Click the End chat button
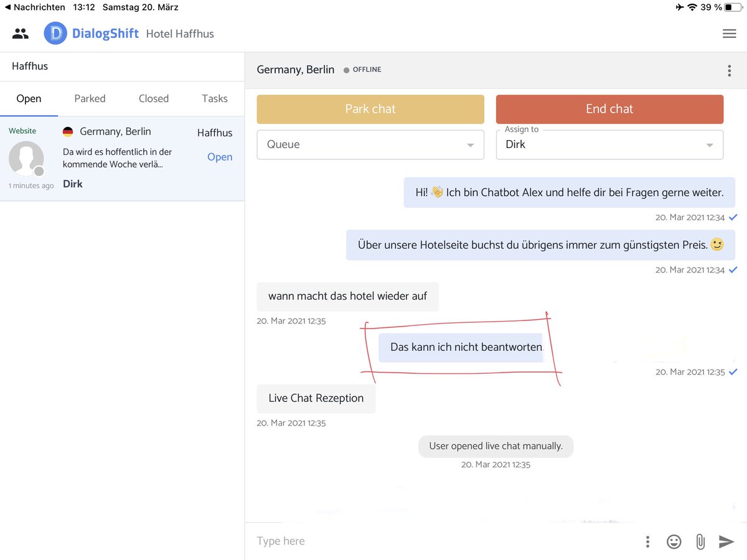Screen dimensions: 747x560 pyautogui.click(x=609, y=109)
